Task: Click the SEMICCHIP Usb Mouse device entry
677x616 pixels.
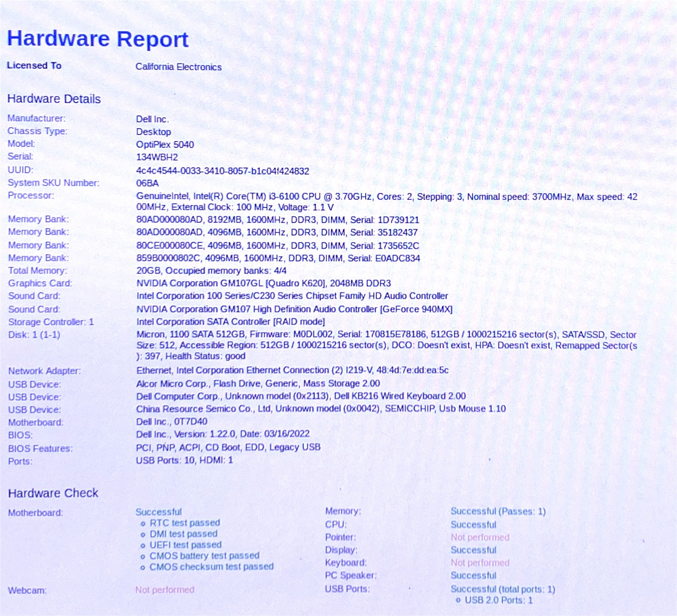Action: tap(321, 409)
